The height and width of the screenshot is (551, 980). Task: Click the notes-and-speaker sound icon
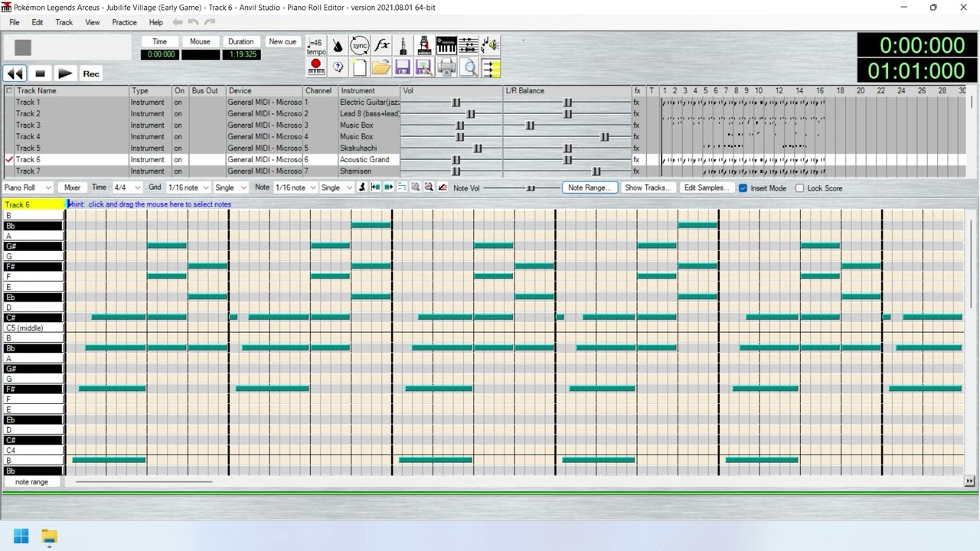[x=491, y=46]
